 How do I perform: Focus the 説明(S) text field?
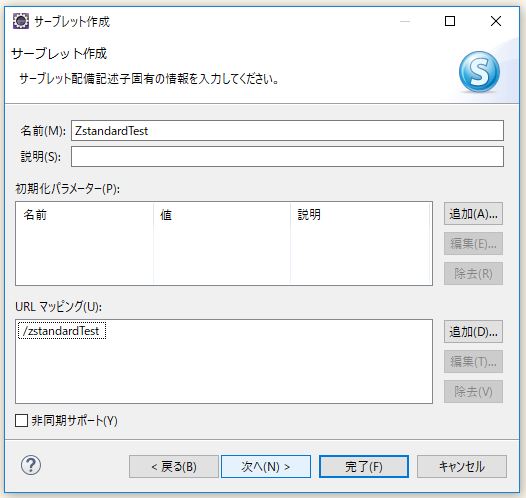(x=287, y=156)
